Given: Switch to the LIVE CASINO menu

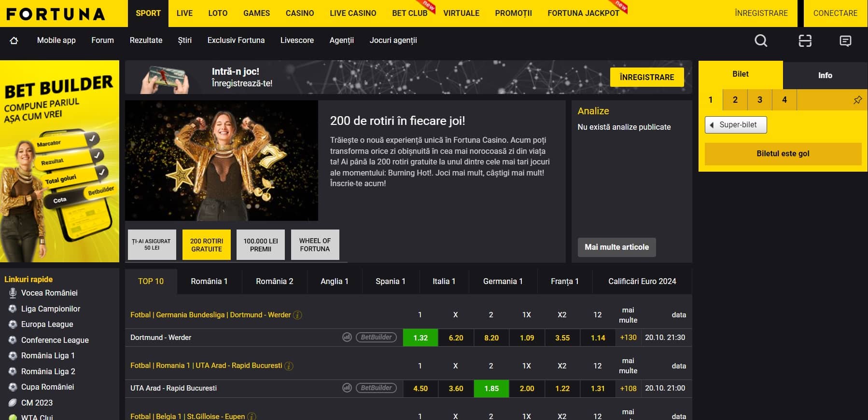Looking at the screenshot, I should click(353, 14).
